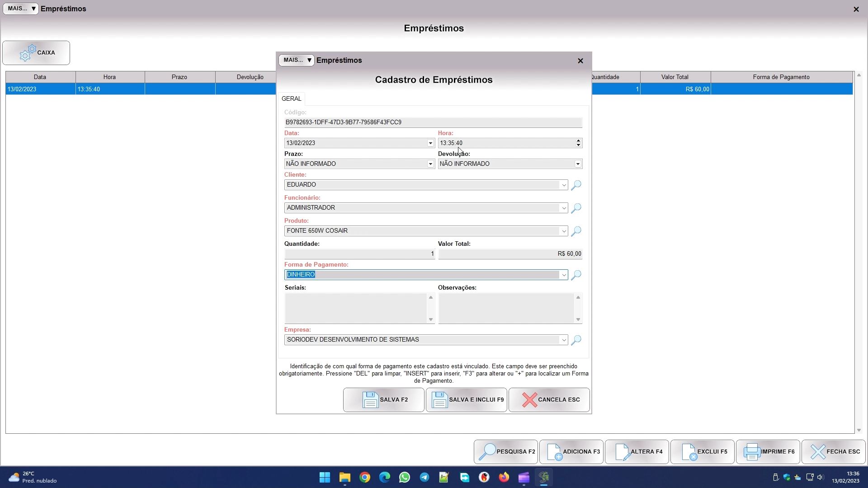Click SALVA E INCLUI F9 button
Image resolution: width=868 pixels, height=488 pixels.
pyautogui.click(x=466, y=400)
